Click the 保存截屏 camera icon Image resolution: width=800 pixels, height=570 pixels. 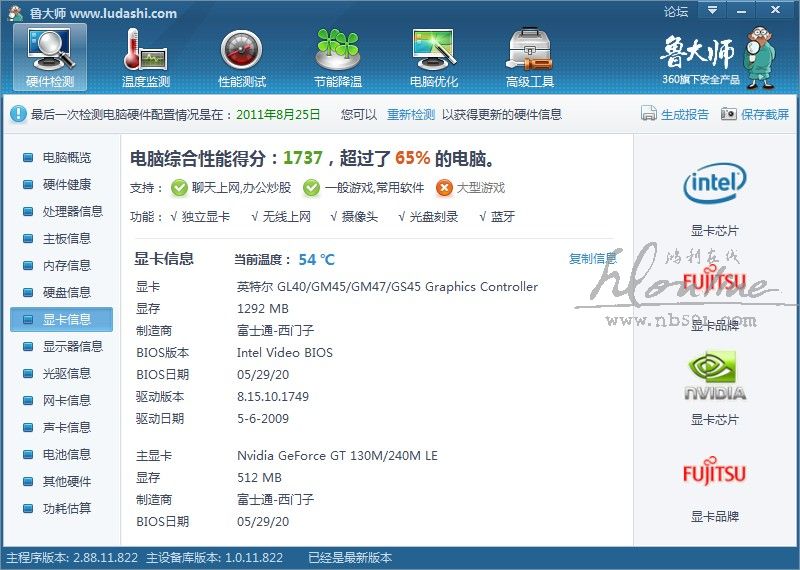pos(729,113)
